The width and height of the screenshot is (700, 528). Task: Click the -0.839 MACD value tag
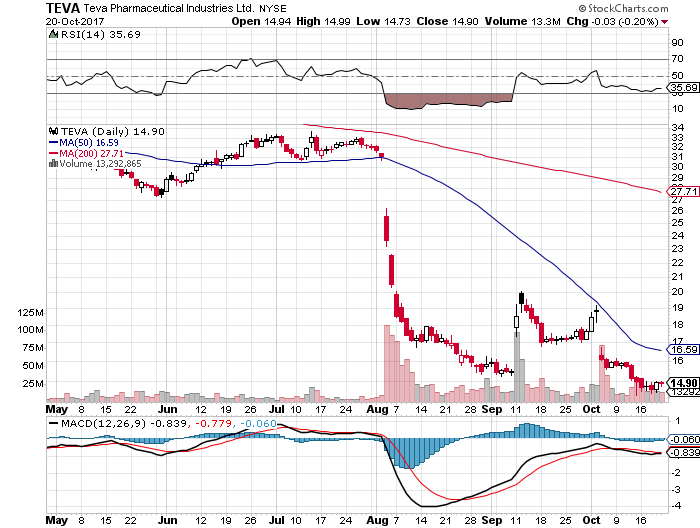click(x=680, y=453)
